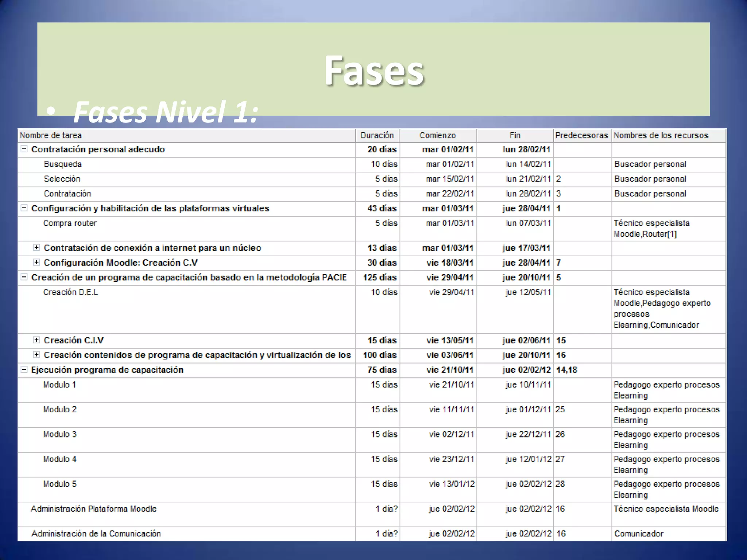The image size is (747, 560).
Task: Click the Fases slide title
Action: pos(374,70)
